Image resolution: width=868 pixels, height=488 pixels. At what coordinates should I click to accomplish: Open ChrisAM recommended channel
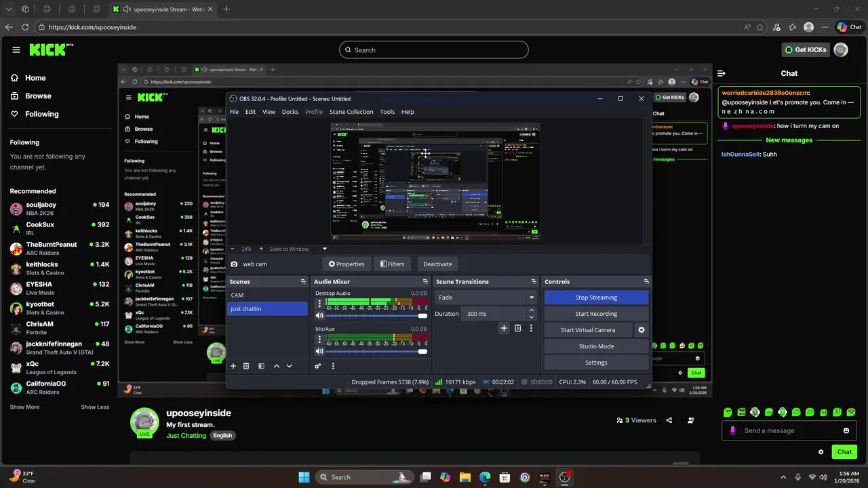tap(60, 327)
